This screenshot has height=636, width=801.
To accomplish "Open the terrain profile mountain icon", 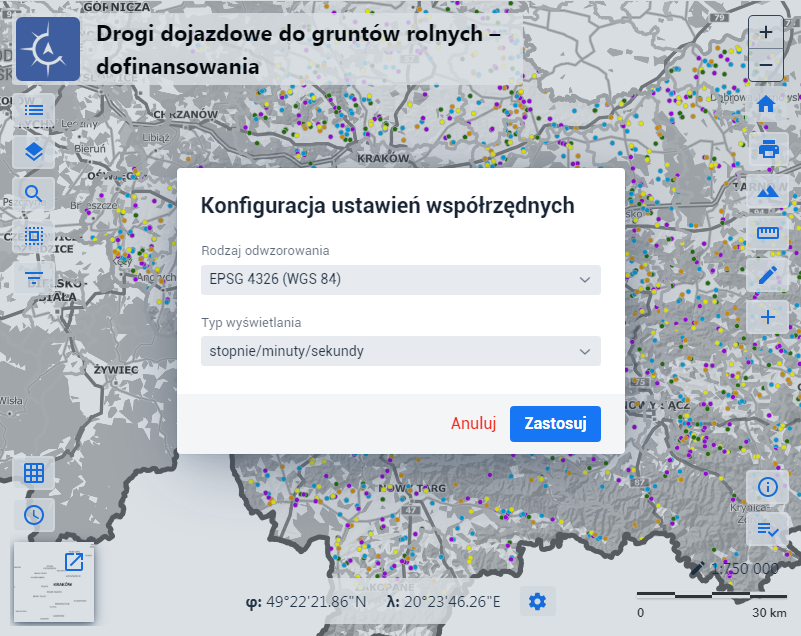I will 767,192.
